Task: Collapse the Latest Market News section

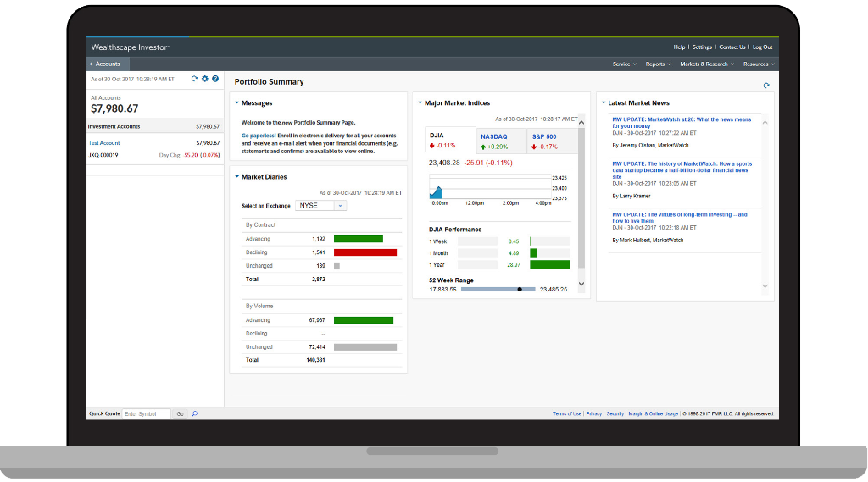Action: point(604,103)
